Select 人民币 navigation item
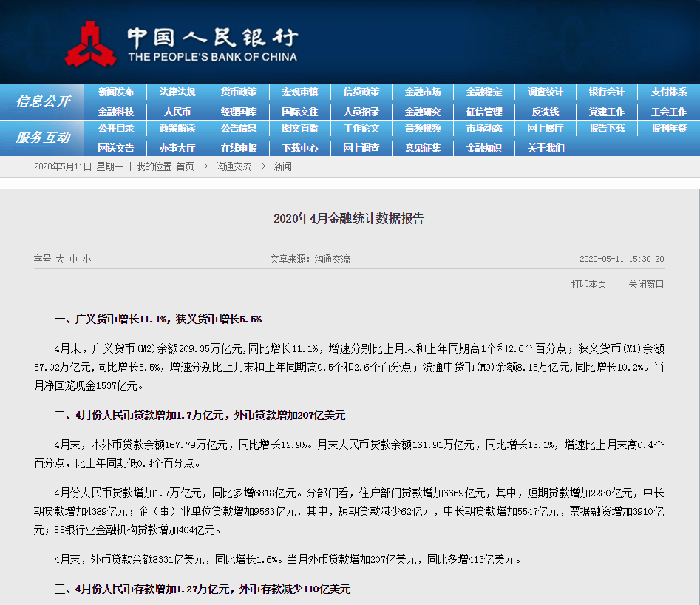The height and width of the screenshot is (605, 700). click(177, 112)
